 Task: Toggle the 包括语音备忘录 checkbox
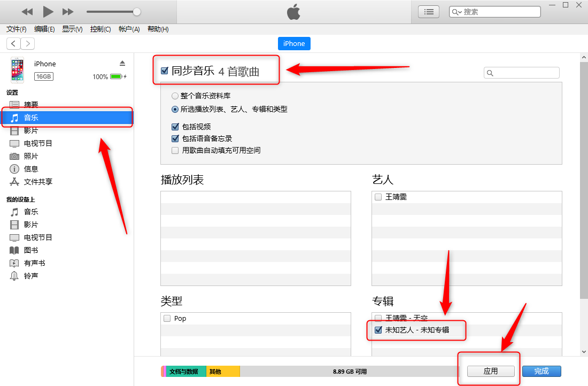[175, 138]
